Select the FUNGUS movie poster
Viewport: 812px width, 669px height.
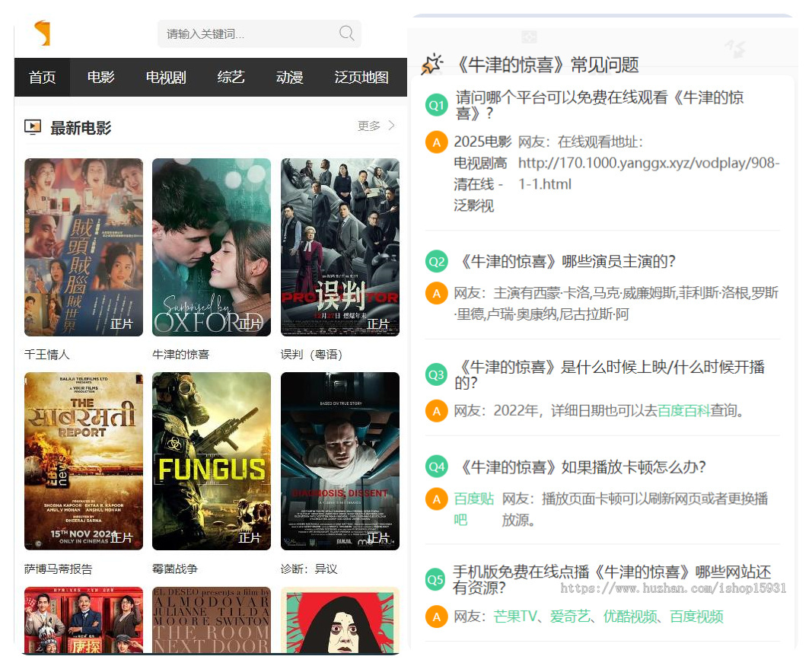[x=212, y=460]
